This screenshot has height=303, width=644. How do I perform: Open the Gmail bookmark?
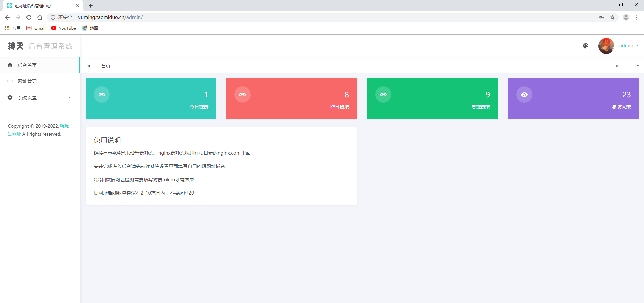(x=36, y=28)
